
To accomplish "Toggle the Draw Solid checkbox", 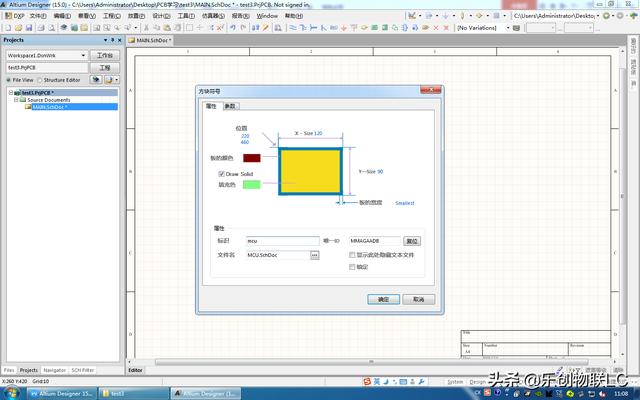I will click(x=221, y=174).
